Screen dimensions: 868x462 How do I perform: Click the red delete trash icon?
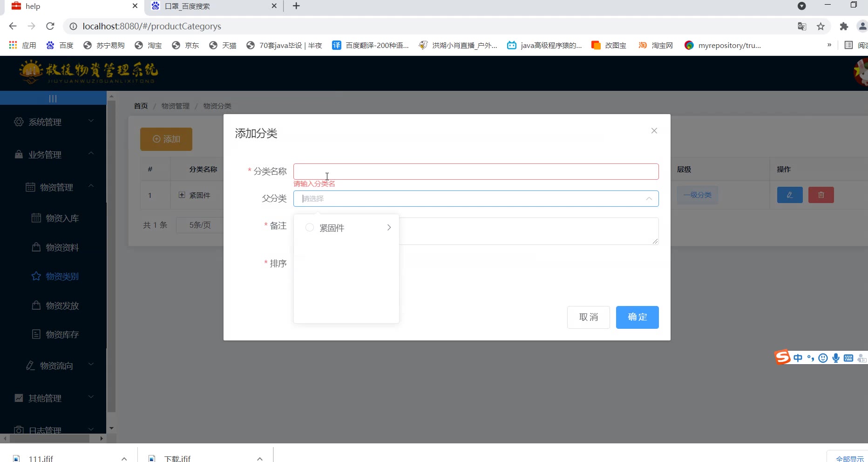(x=821, y=195)
